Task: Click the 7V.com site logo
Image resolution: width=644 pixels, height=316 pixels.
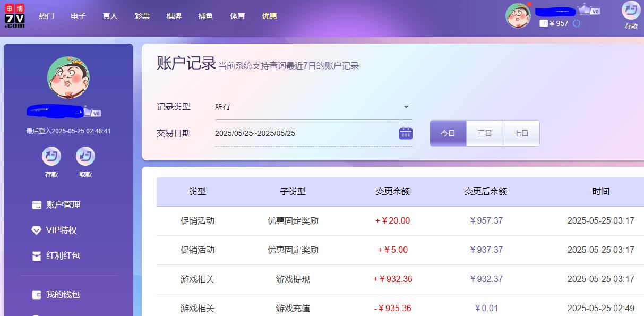Action: tap(15, 16)
